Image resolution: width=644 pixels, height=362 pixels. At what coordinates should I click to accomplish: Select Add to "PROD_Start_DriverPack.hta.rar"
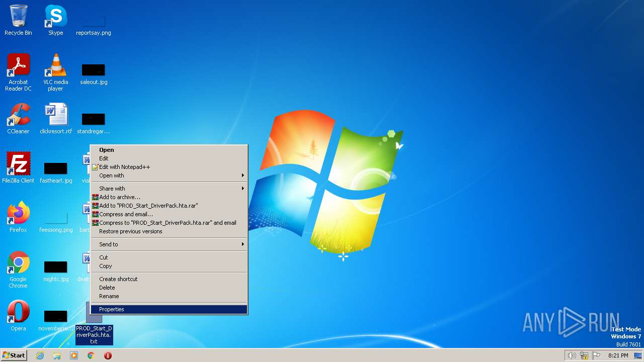point(169,206)
